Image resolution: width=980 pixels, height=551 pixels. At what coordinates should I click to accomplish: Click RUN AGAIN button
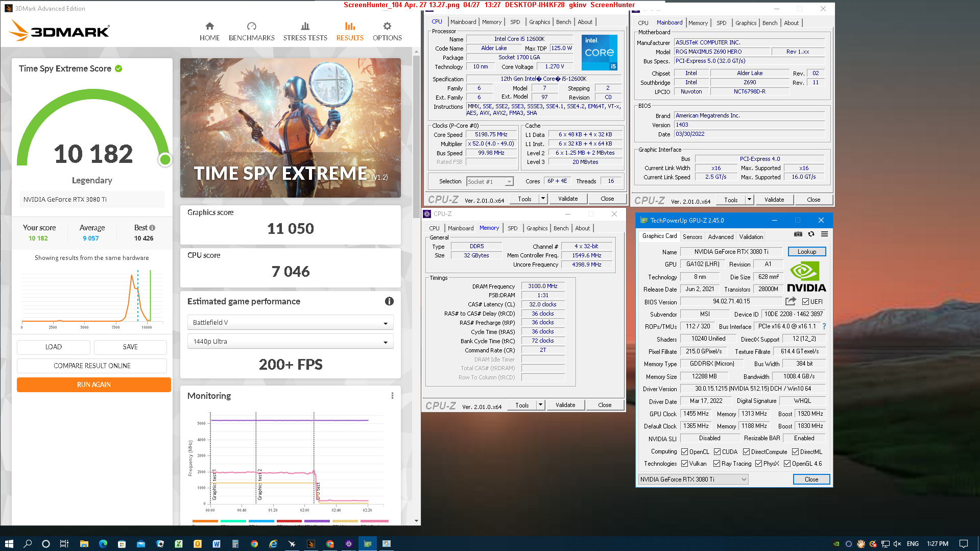point(94,385)
